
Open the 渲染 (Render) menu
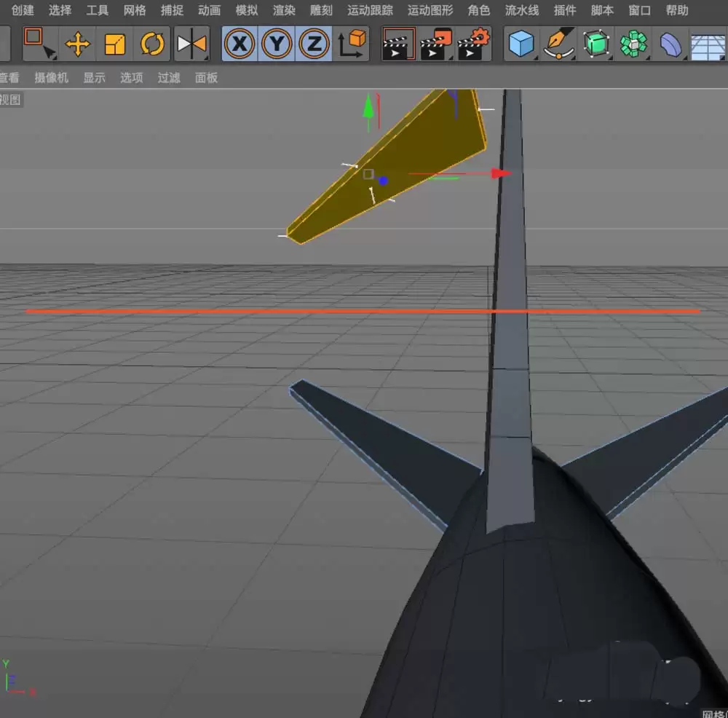pyautogui.click(x=283, y=10)
